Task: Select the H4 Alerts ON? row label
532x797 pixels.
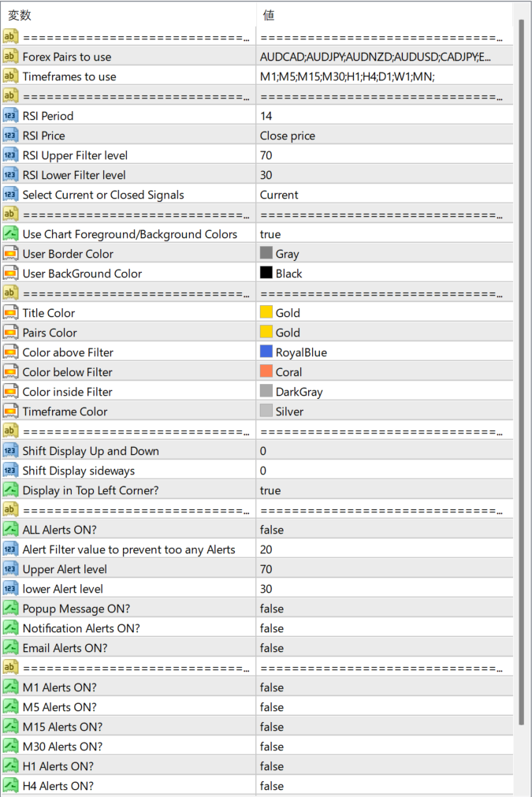Action: 58,786
